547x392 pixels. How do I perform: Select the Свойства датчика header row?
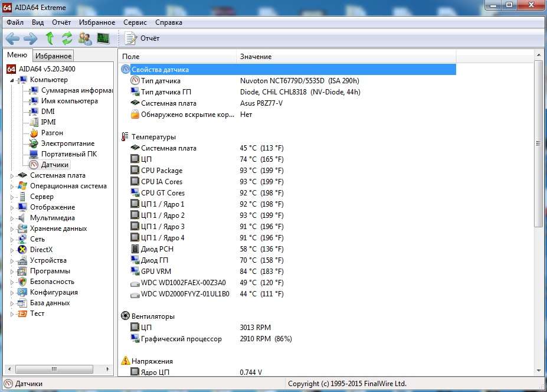[x=288, y=70]
